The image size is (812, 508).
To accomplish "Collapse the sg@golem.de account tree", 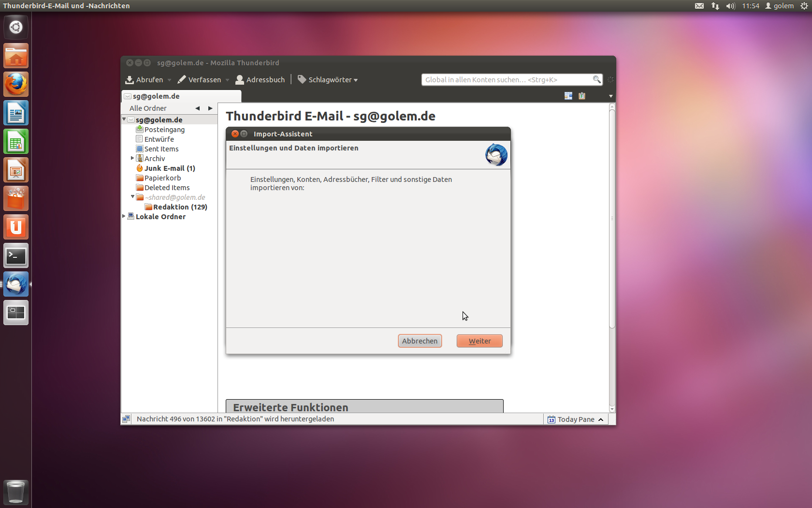I will [124, 120].
